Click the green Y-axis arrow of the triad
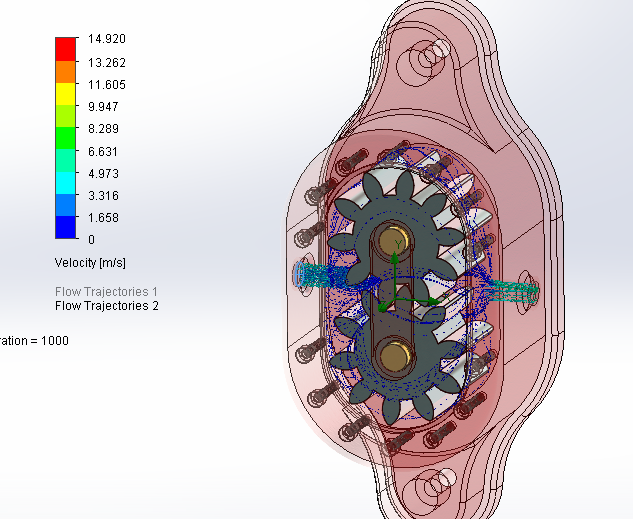Viewport: 633px width, 519px height. tap(395, 262)
